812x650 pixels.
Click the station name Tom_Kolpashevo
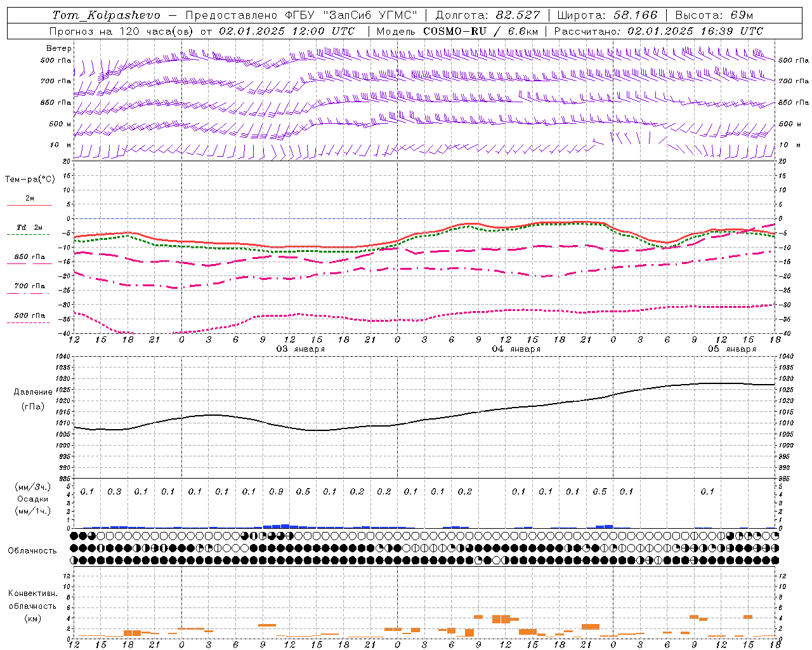(106, 15)
